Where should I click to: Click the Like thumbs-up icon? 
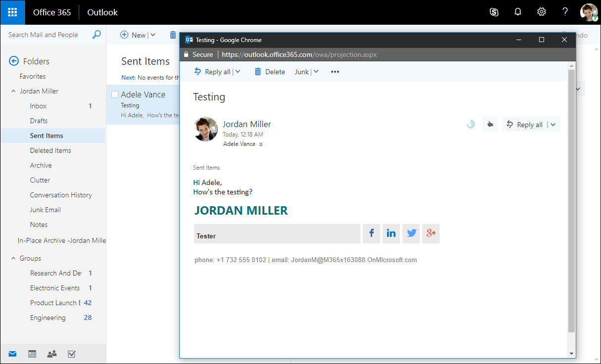tap(490, 125)
